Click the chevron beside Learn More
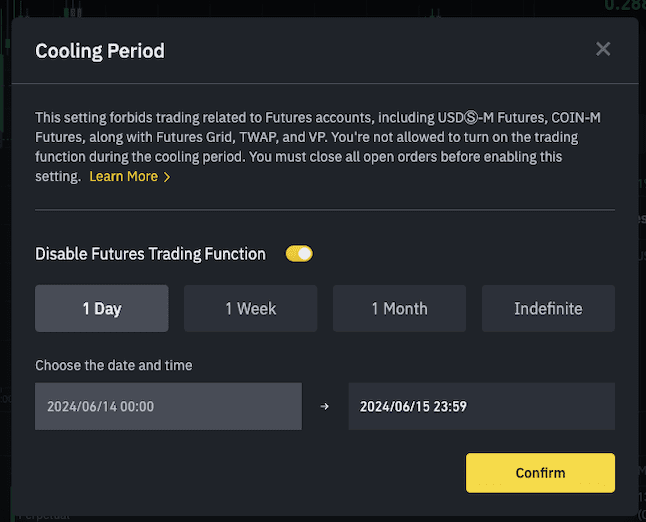This screenshot has width=646, height=522. [167, 177]
